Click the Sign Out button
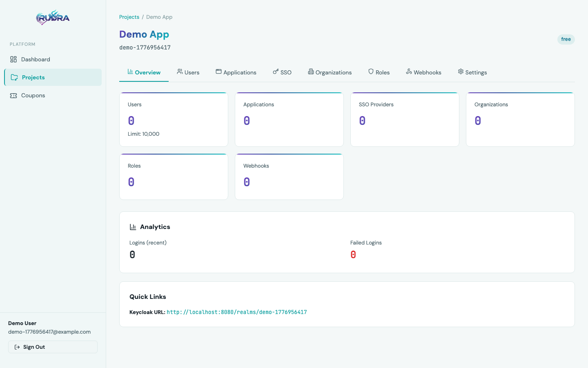The image size is (588, 368). coord(53,347)
